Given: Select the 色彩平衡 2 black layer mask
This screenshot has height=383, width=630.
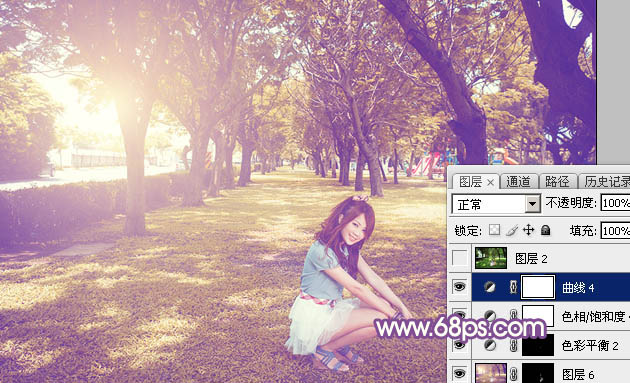Looking at the screenshot, I should coord(538,345).
